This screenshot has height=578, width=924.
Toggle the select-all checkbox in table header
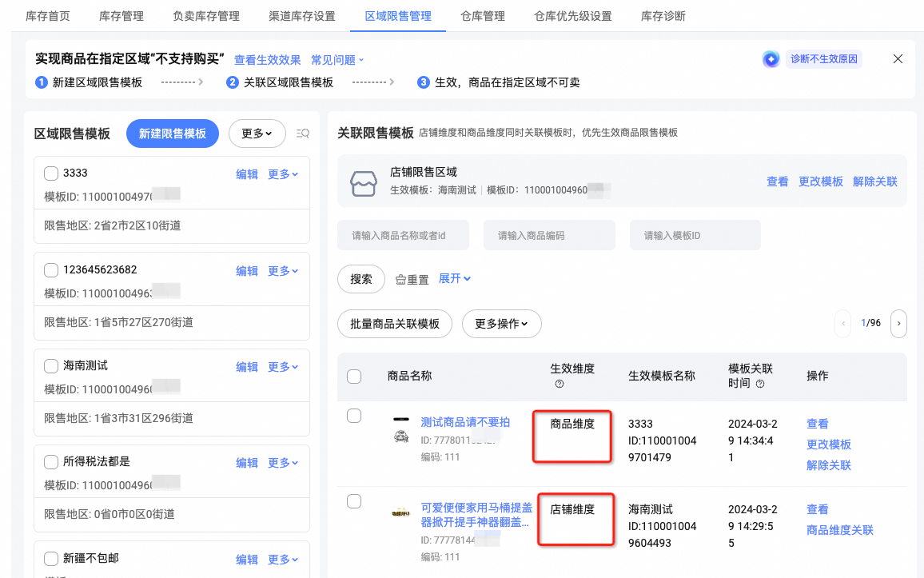pyautogui.click(x=354, y=377)
